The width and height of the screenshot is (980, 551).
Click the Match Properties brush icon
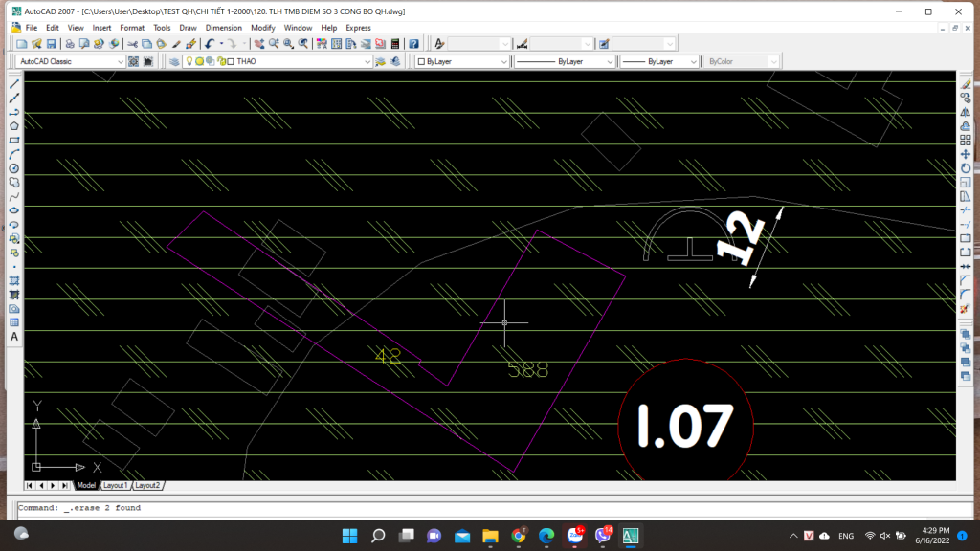176,44
